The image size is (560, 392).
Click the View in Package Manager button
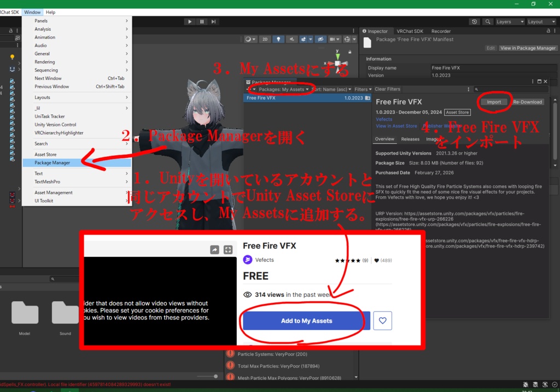click(x=528, y=48)
